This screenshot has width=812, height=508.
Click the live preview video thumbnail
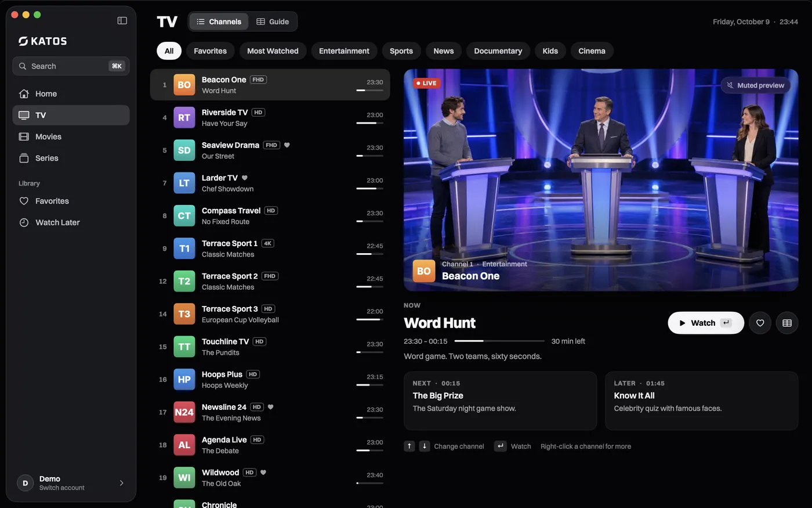click(601, 180)
